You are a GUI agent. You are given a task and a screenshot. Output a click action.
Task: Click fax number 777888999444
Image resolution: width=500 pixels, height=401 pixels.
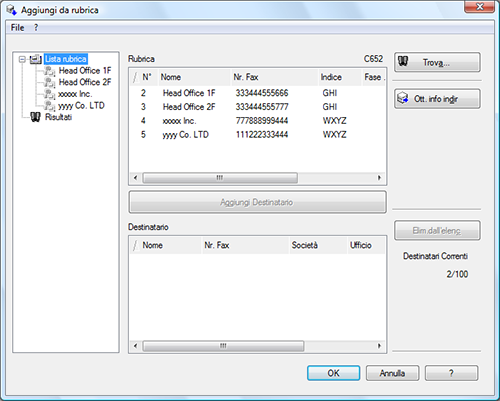[x=262, y=121]
